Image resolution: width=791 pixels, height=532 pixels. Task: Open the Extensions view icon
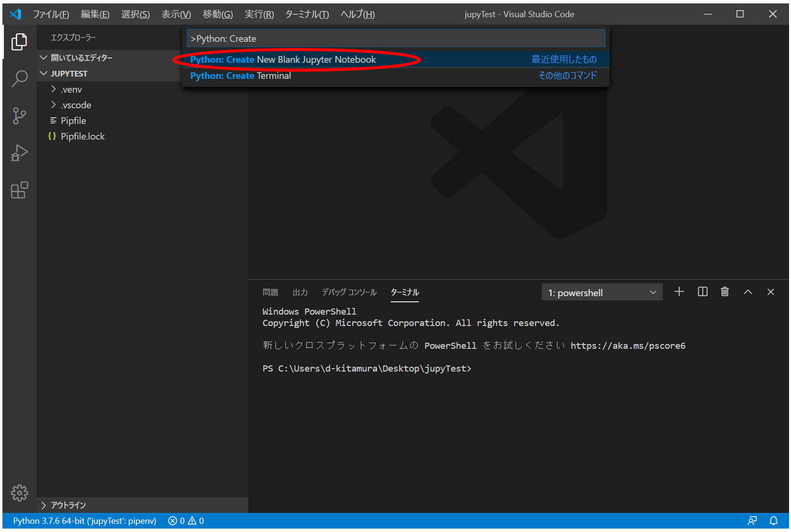pyautogui.click(x=19, y=190)
